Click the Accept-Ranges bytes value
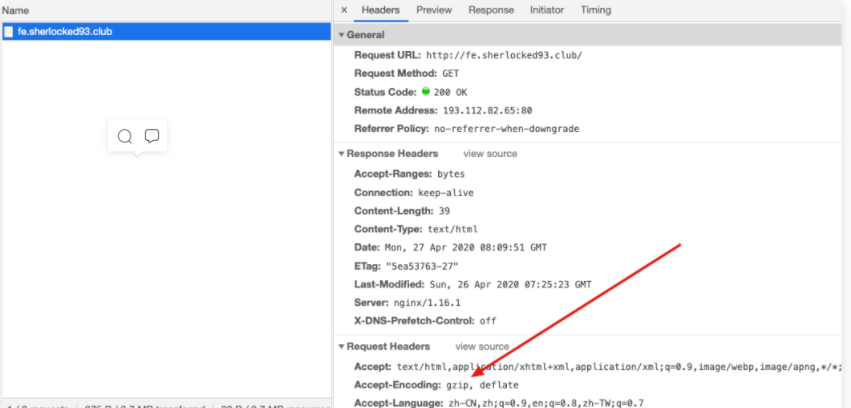 click(451, 175)
